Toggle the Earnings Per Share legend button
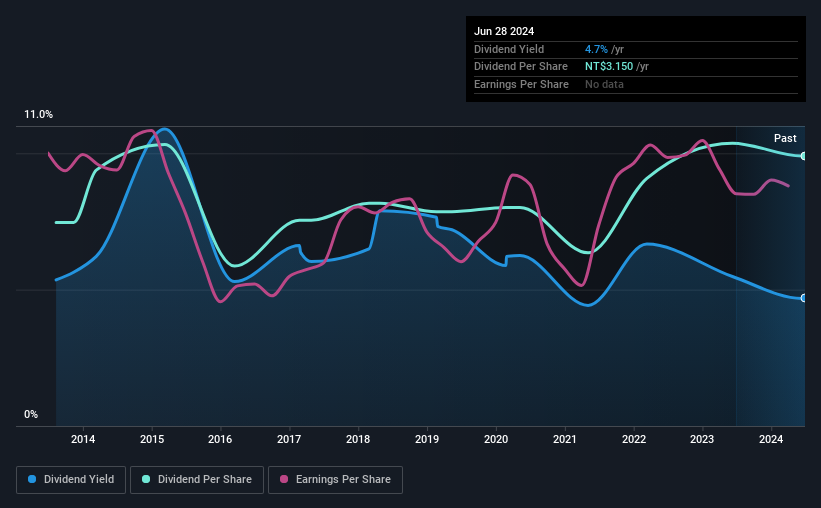The width and height of the screenshot is (821, 508). point(335,480)
